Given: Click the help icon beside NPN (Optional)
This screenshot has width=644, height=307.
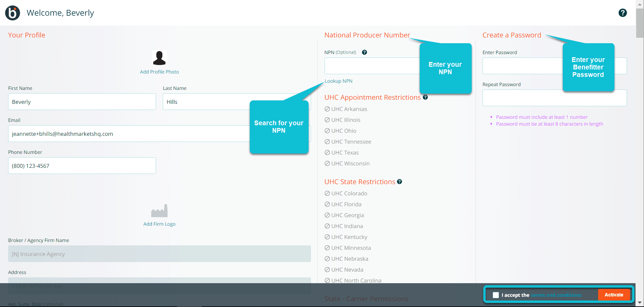Looking at the screenshot, I should [364, 52].
